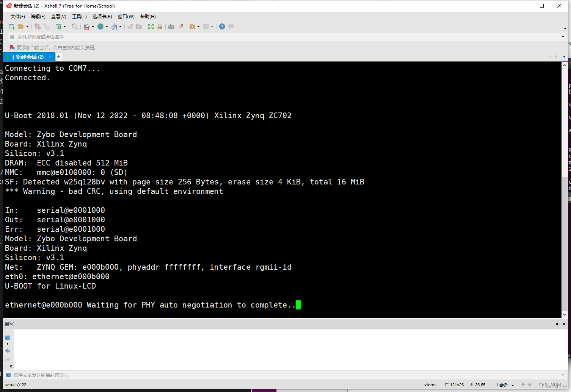
Task: Click the compose pane pin icon
Action: pyautogui.click(x=557, y=324)
